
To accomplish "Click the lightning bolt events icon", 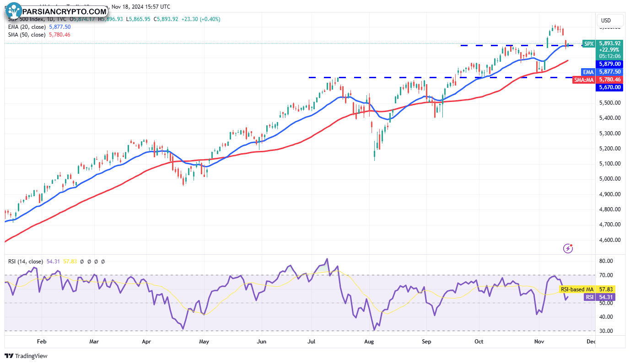I will [x=568, y=248].
